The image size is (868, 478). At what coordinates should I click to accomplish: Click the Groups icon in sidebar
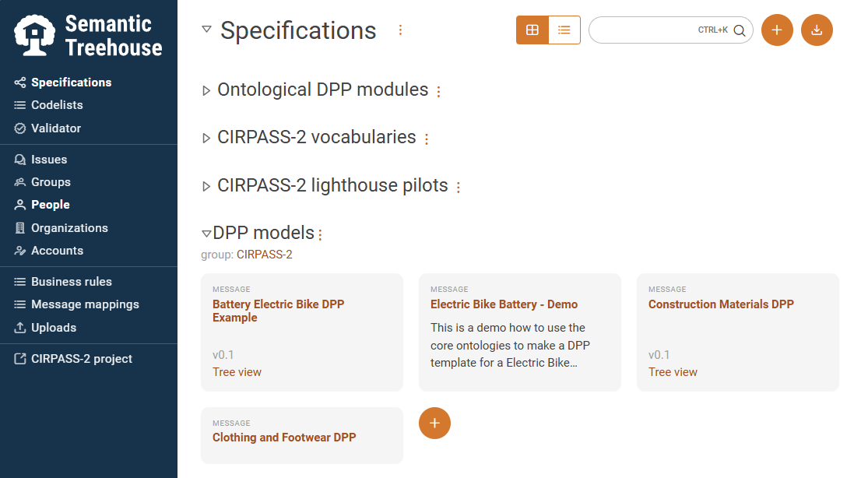coord(20,182)
